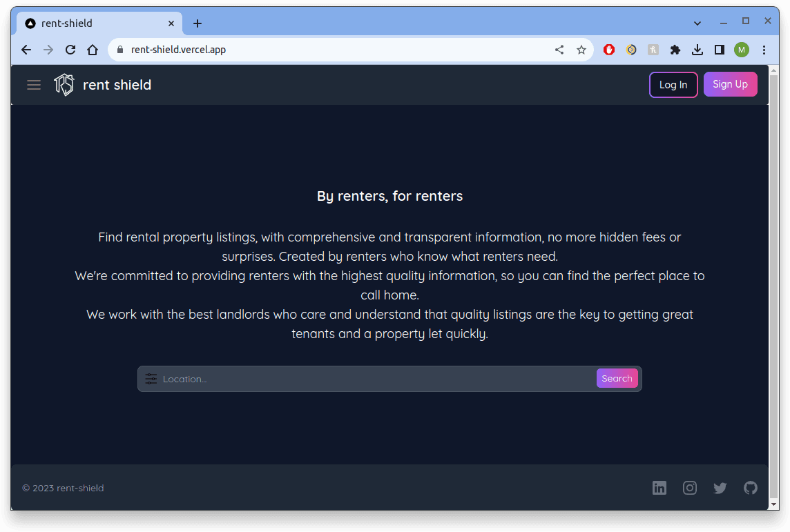
Task: Click the '© 2023 rent-shield' footer text
Action: coord(63,488)
